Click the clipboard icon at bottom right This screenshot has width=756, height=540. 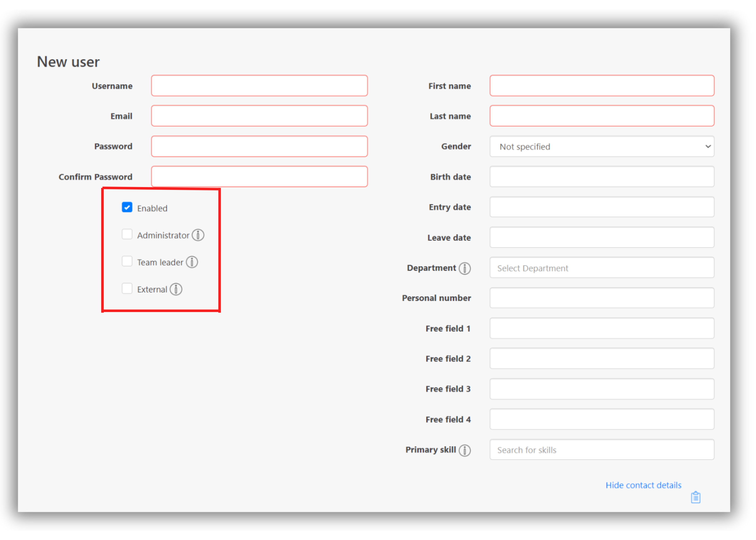695,498
